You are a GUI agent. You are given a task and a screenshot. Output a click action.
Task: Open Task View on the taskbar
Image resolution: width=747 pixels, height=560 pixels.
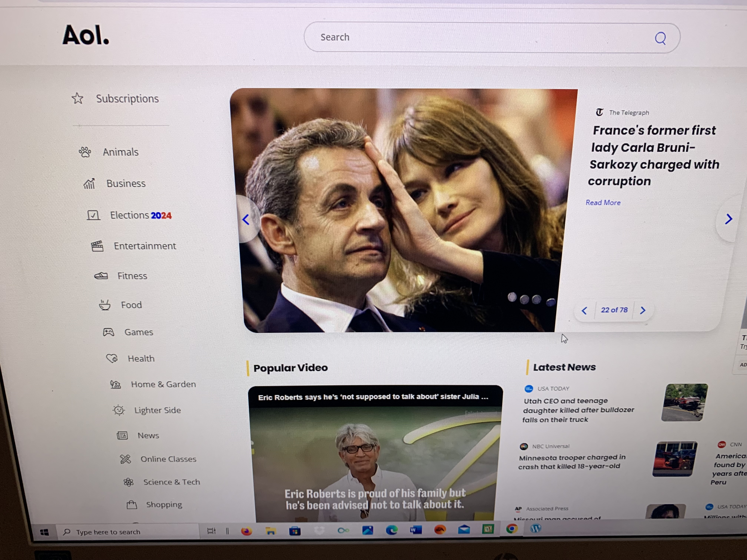point(211,531)
